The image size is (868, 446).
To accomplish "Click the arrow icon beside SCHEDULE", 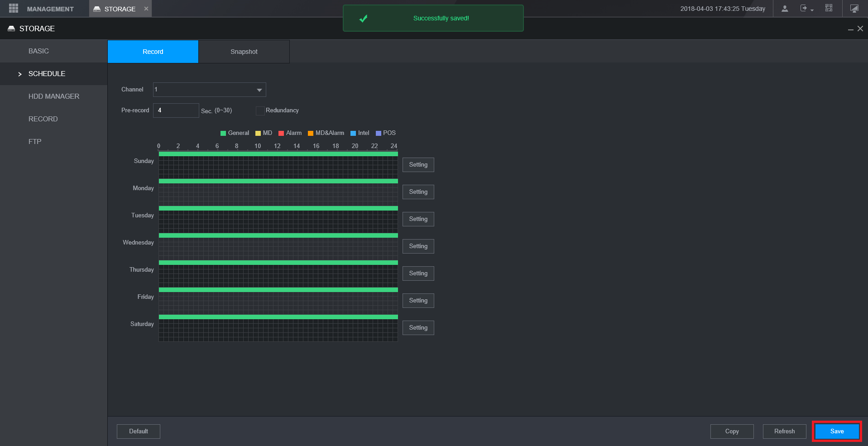I will (x=20, y=74).
